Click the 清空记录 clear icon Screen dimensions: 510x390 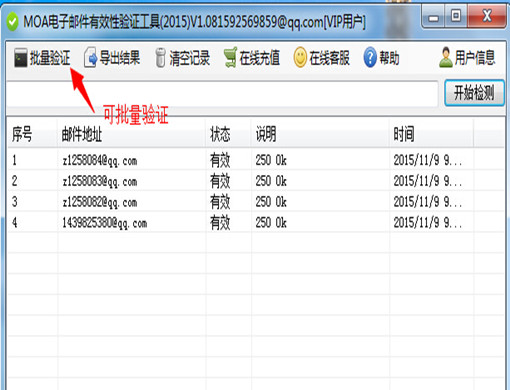[x=160, y=57]
